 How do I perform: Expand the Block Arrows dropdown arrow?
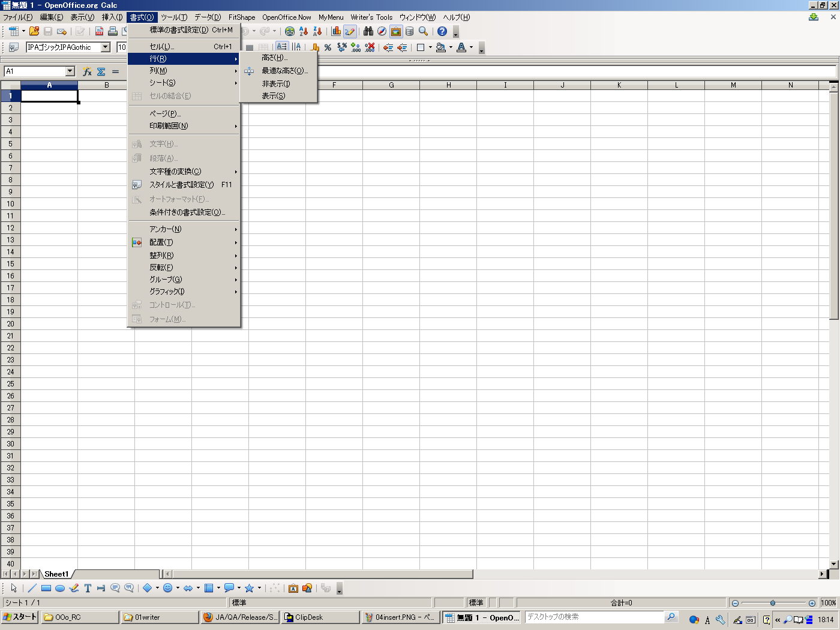click(x=198, y=588)
